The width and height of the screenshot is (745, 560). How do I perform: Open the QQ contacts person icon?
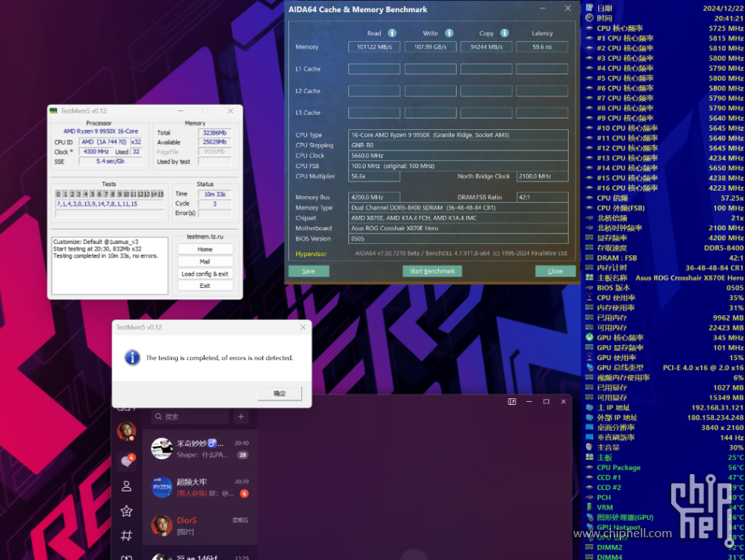point(126,486)
